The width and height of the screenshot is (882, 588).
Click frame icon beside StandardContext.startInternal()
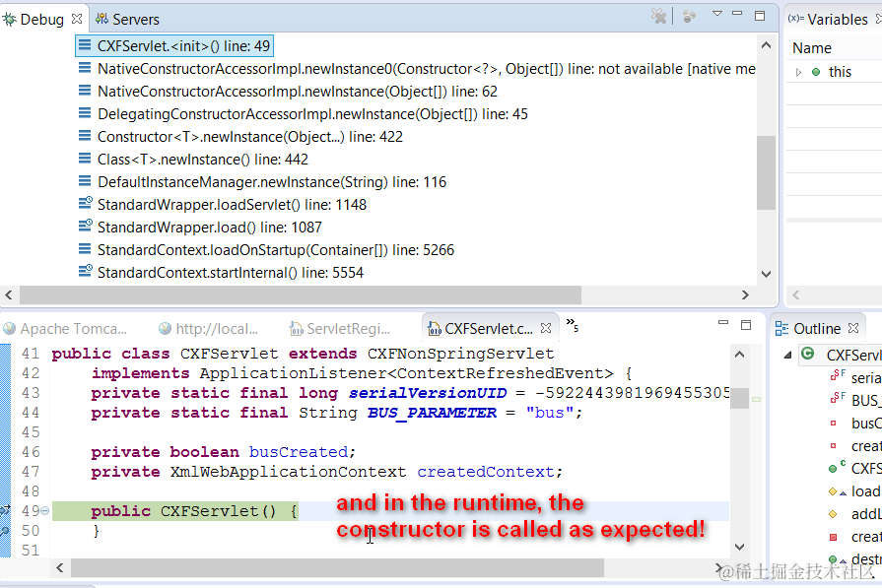coord(85,272)
